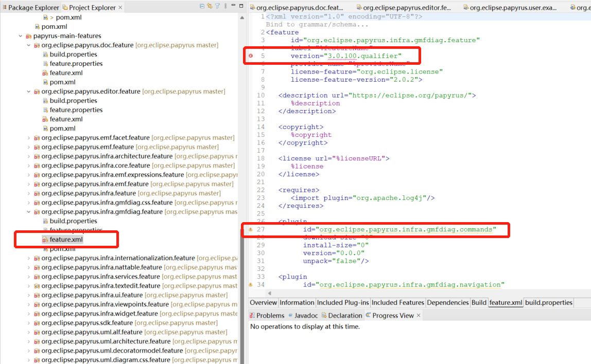The height and width of the screenshot is (364, 591).
Task: Expand org.eclipse.papyrus.infra.nattable.feature node
Action: tap(29, 267)
